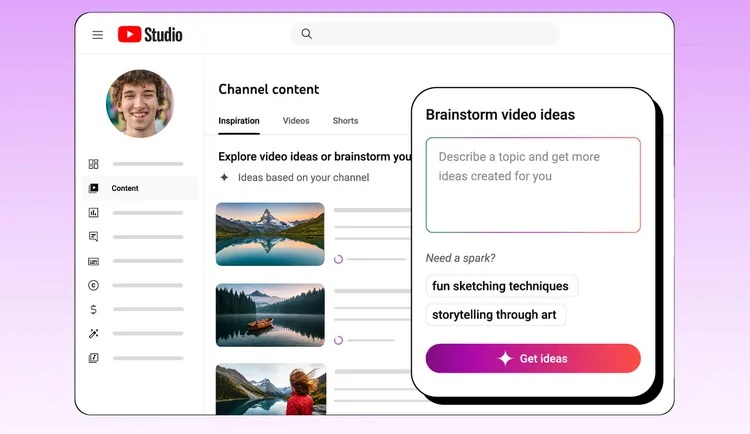
Task: Click the loading circle beside the boat idea
Action: (x=338, y=340)
